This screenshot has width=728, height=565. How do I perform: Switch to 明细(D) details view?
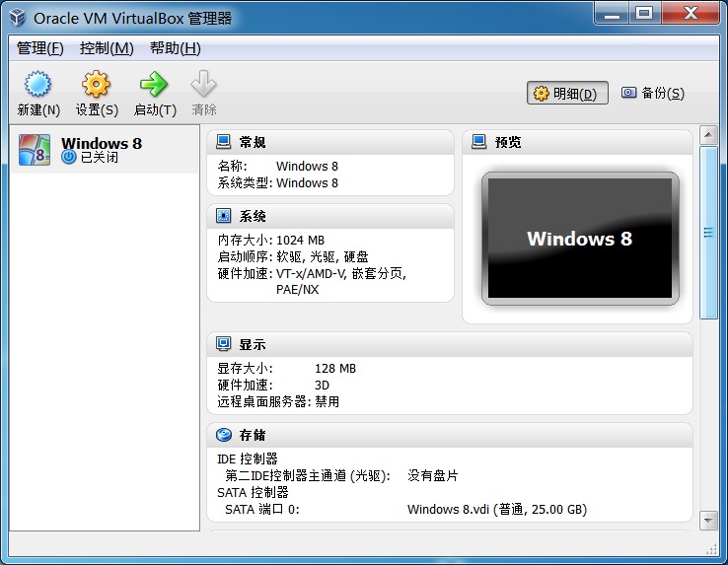pos(567,93)
